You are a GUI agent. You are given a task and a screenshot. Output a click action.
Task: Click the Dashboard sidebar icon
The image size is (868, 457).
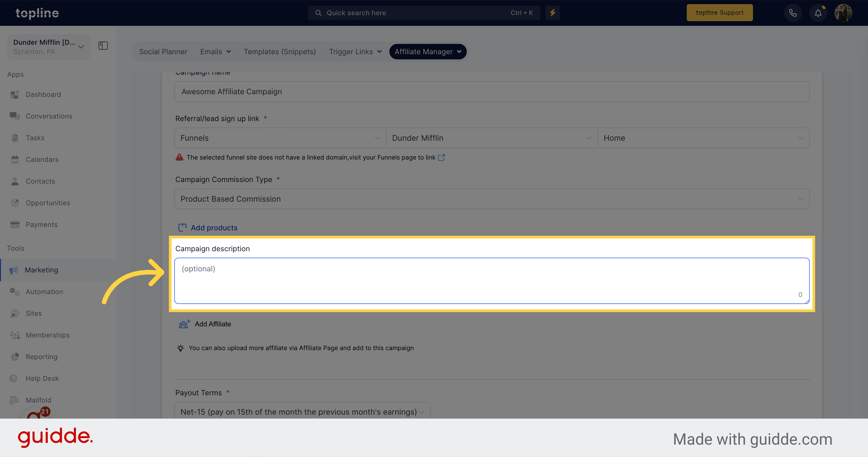(x=15, y=94)
